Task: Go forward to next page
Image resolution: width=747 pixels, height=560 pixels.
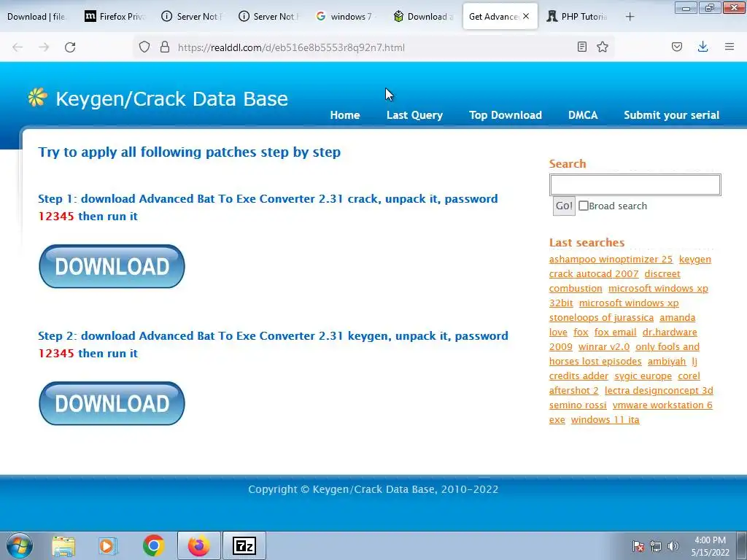Action: click(44, 47)
